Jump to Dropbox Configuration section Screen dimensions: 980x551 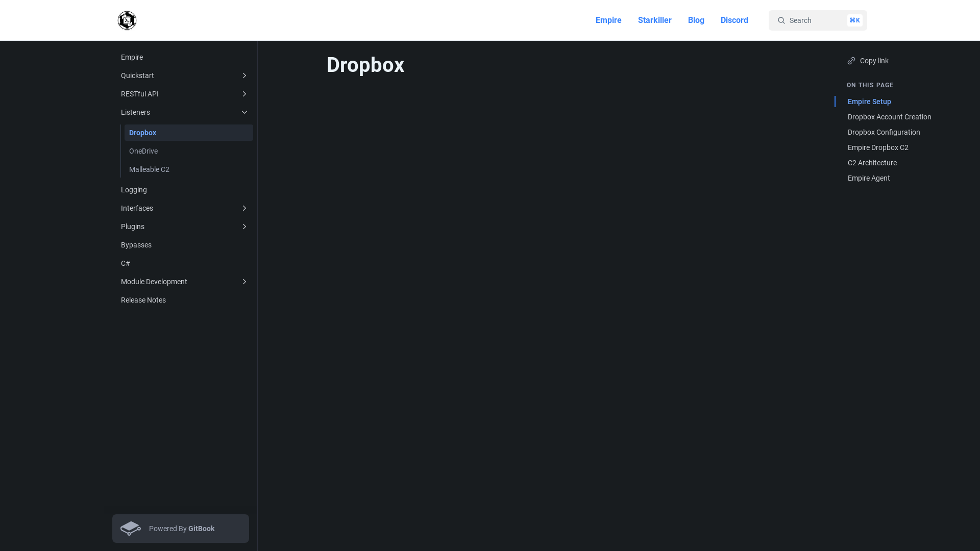click(884, 132)
